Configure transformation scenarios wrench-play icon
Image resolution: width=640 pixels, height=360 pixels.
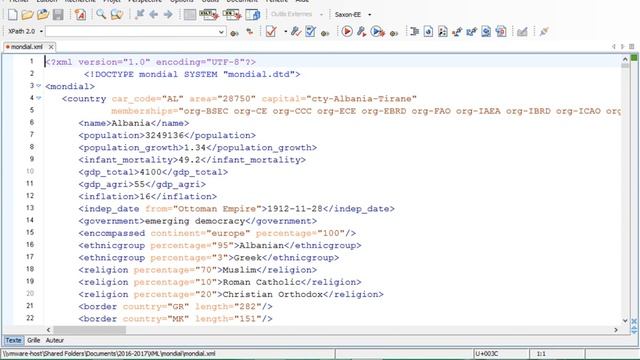pos(361,31)
